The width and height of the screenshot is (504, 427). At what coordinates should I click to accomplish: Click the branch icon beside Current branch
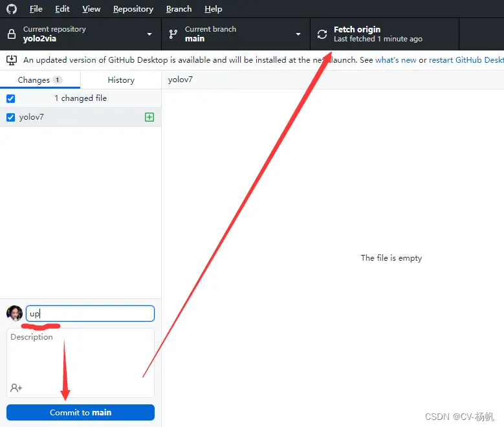(173, 34)
